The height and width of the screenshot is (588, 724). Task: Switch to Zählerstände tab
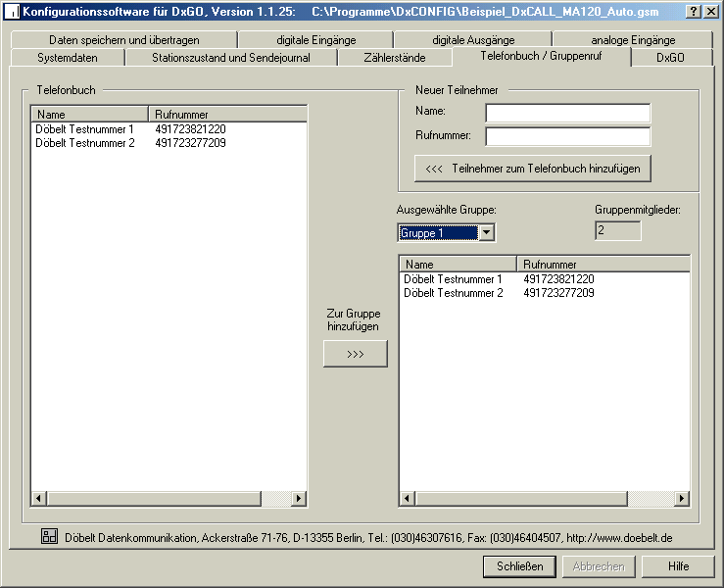point(394,57)
